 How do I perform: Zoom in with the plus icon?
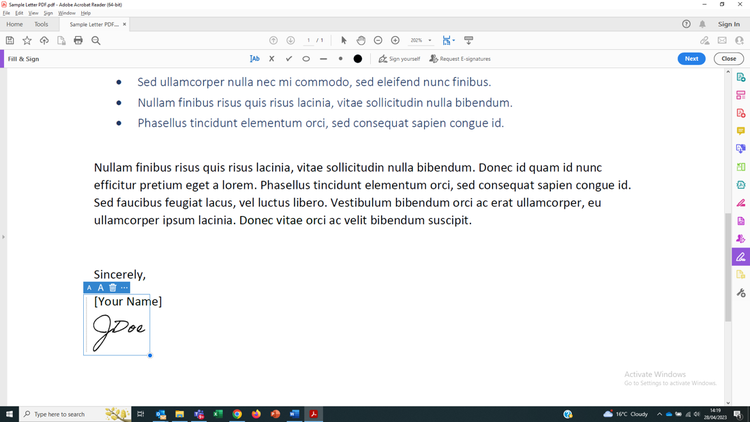[x=395, y=41]
